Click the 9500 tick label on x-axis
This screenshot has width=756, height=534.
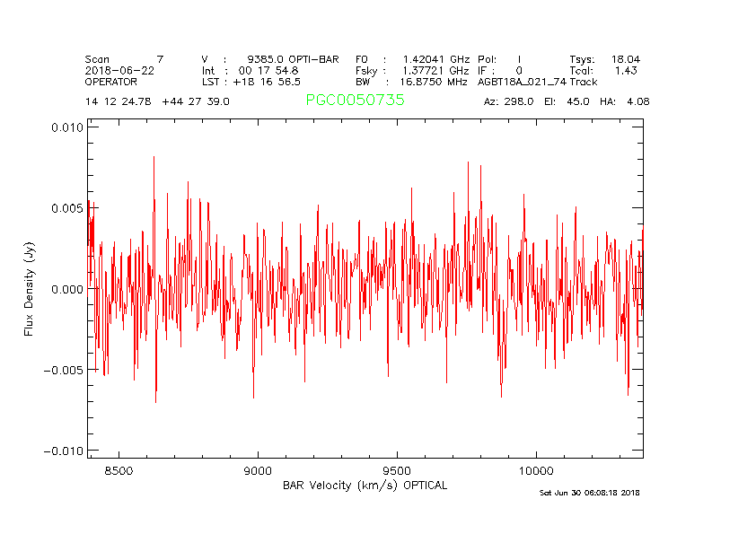(x=397, y=470)
